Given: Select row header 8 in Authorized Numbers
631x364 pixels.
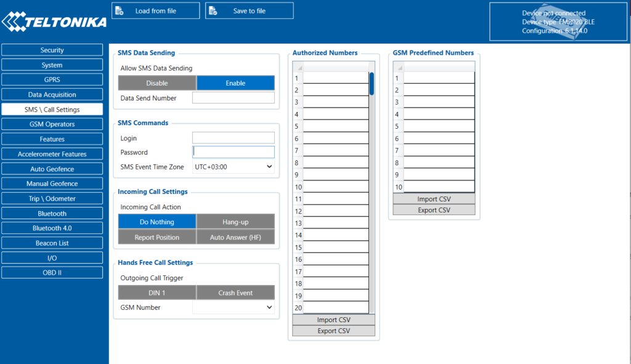Looking at the screenshot, I should (298, 163).
